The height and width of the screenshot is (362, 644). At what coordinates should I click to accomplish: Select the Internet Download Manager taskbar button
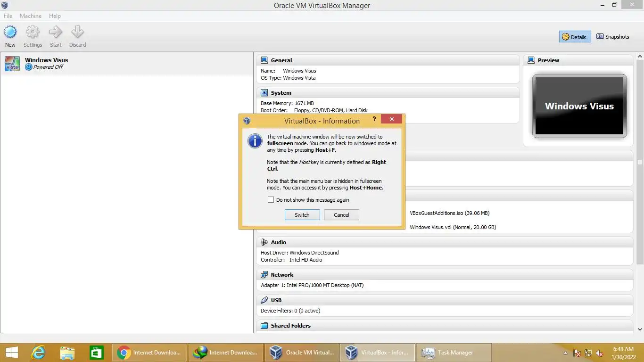[226, 353]
